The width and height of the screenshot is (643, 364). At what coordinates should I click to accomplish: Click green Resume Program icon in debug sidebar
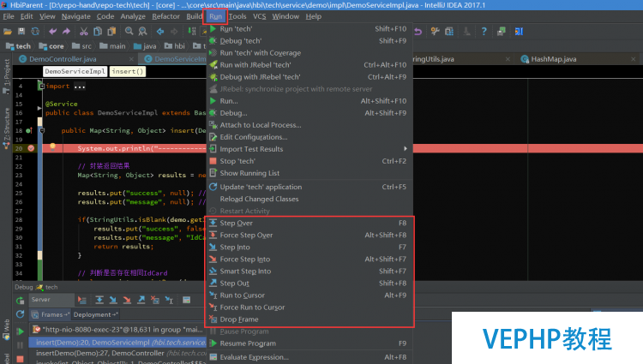pos(20,331)
